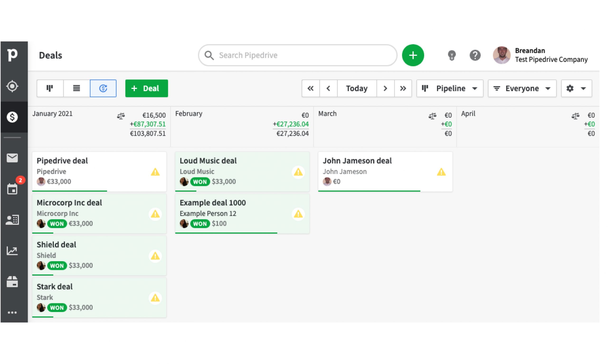Open Pipedrive logo home
The height and width of the screenshot is (364, 608).
pos(12,55)
